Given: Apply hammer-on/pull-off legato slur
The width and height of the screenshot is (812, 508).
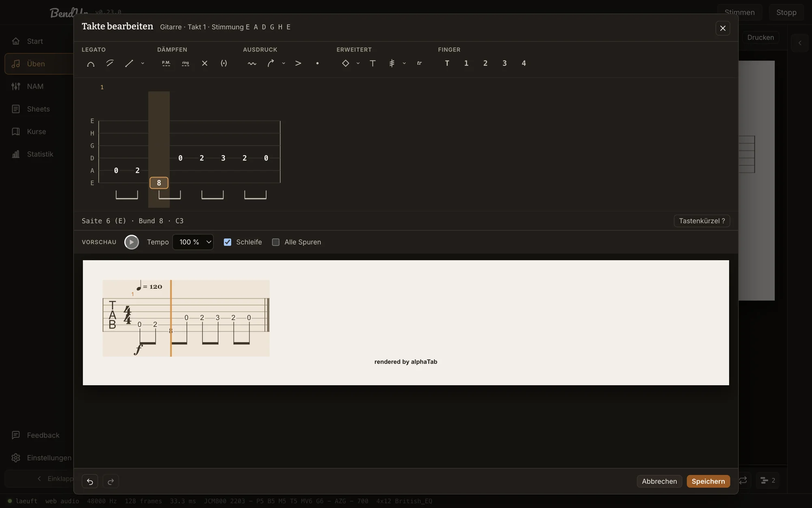Looking at the screenshot, I should click(x=91, y=63).
